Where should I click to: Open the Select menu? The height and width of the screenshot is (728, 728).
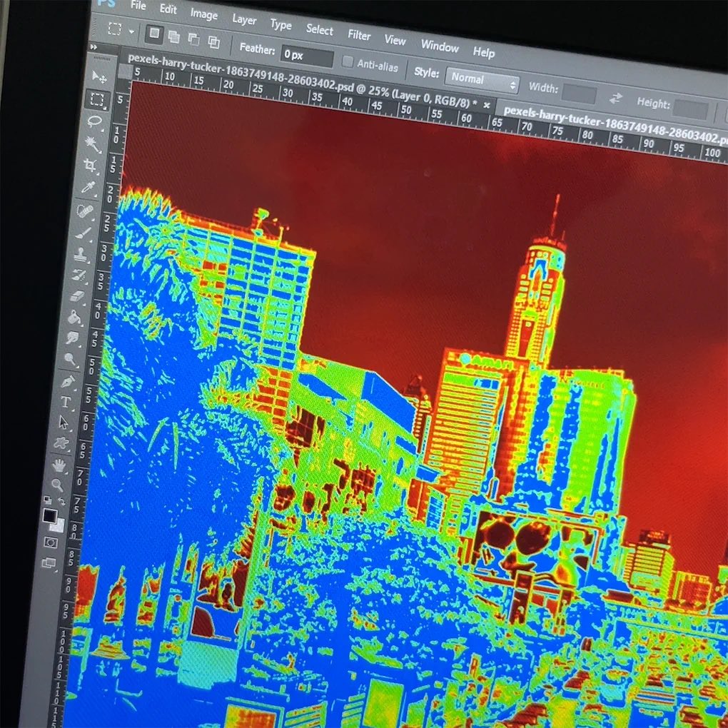click(320, 30)
